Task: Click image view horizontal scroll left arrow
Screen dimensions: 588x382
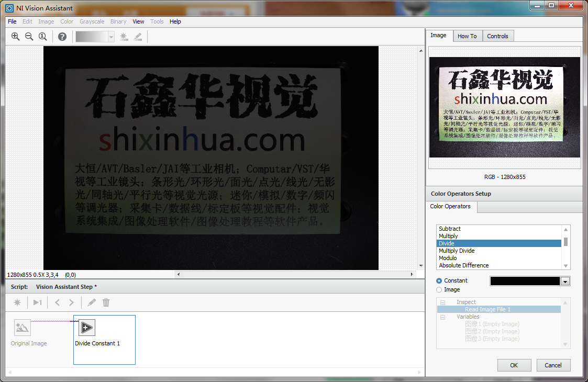Action: click(179, 274)
